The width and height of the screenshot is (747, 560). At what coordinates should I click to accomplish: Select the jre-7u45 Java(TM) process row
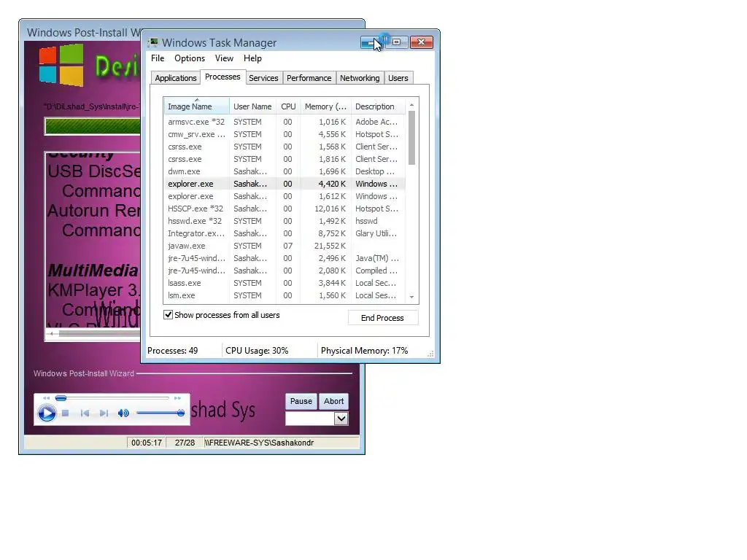(x=285, y=258)
